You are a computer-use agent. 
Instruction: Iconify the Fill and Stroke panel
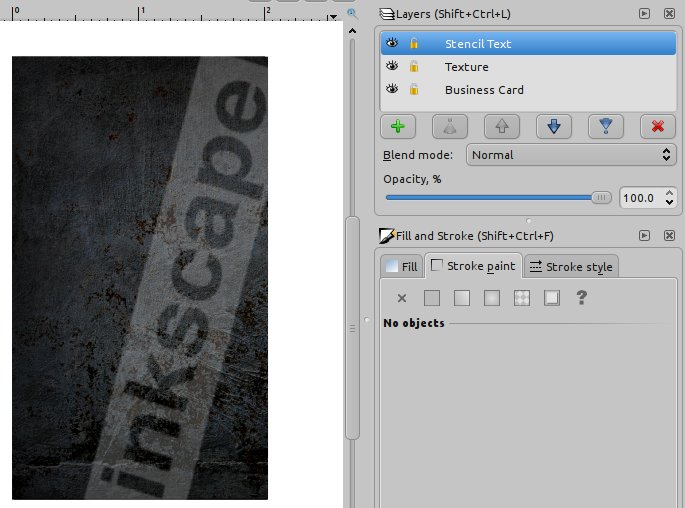tap(644, 235)
